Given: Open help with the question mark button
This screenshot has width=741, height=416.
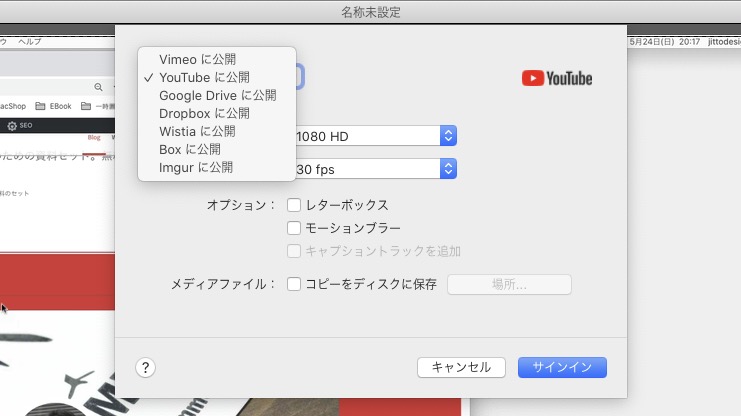Looking at the screenshot, I should (146, 367).
